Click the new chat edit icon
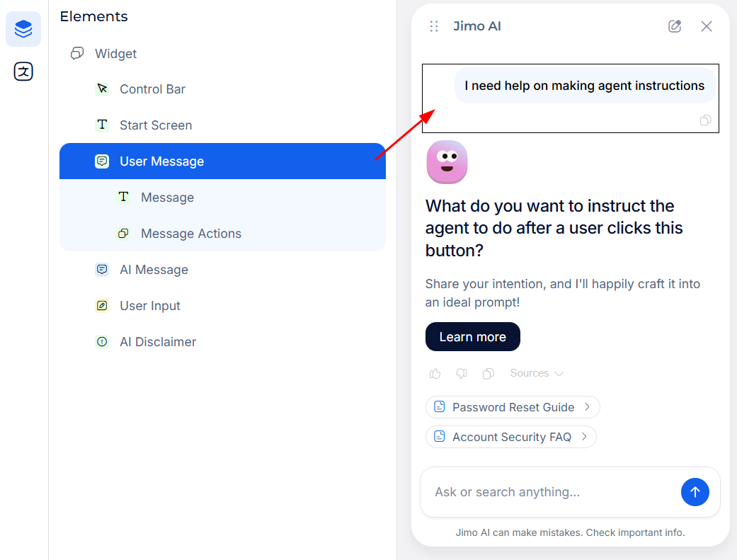 [675, 26]
